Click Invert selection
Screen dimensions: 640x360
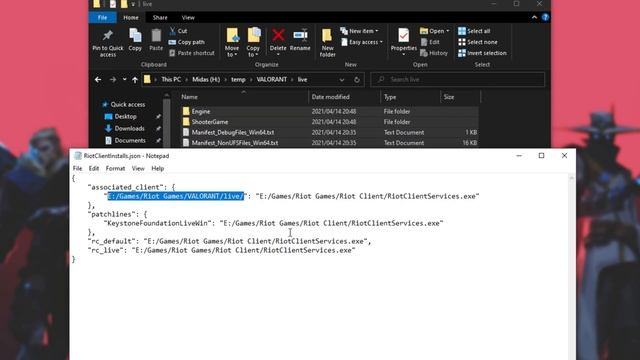pos(482,53)
